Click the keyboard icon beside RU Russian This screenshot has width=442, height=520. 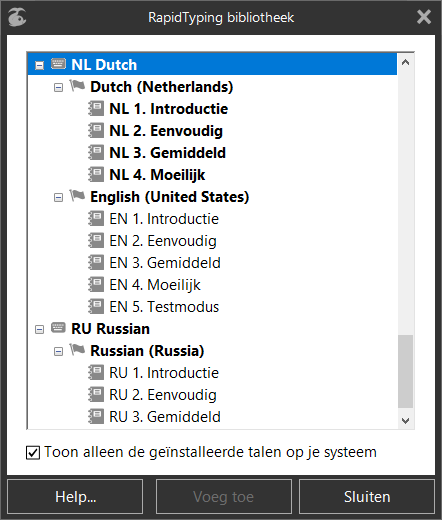[58, 327]
